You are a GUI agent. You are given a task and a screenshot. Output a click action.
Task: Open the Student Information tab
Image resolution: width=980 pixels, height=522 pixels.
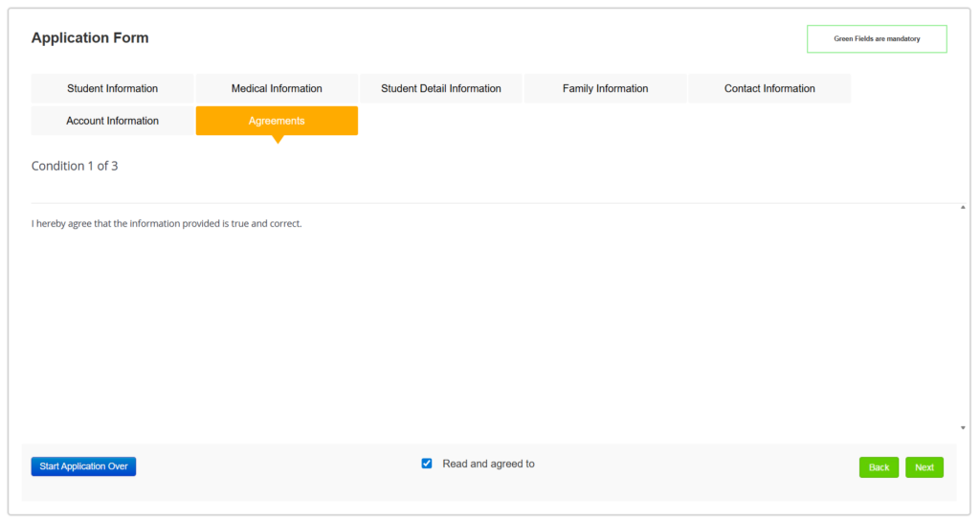pyautogui.click(x=113, y=88)
